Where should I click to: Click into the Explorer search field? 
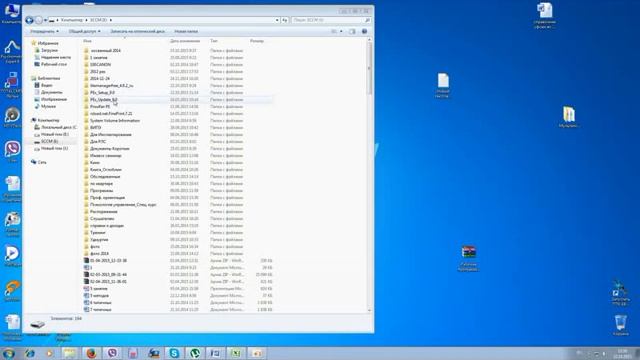coord(328,20)
